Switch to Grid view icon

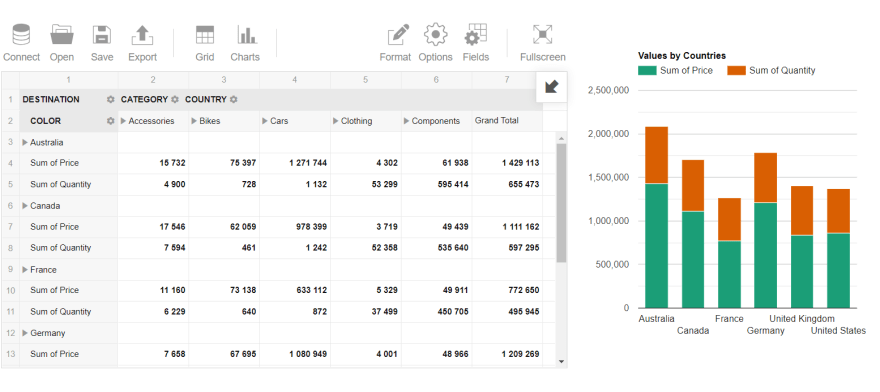205,35
